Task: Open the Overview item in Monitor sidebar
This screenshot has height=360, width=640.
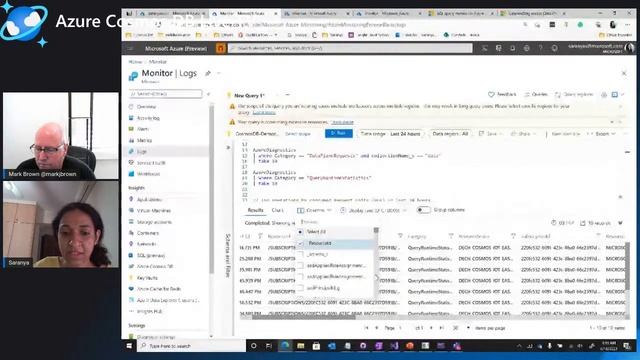Action: [146, 107]
